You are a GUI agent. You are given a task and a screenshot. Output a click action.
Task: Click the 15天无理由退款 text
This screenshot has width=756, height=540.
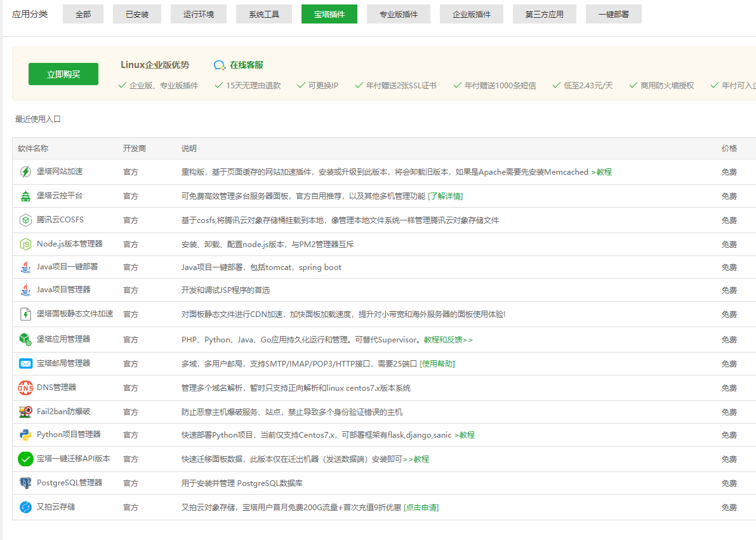[253, 85]
